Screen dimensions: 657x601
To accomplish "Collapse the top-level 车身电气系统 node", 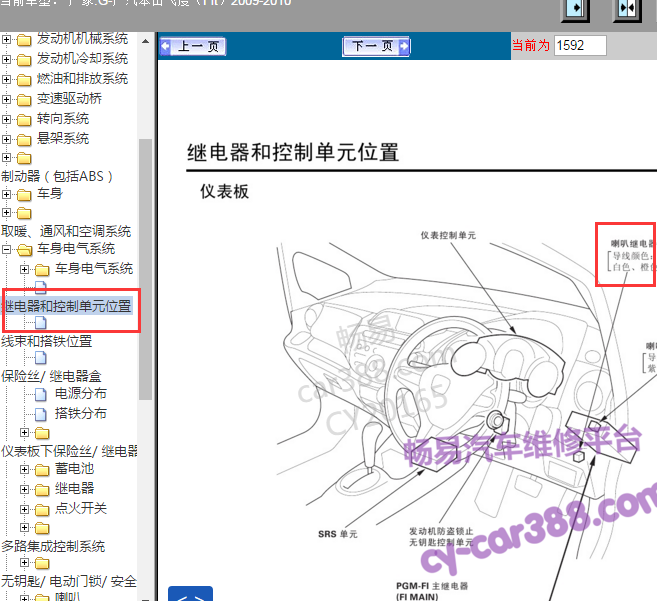I will coord(6,250).
